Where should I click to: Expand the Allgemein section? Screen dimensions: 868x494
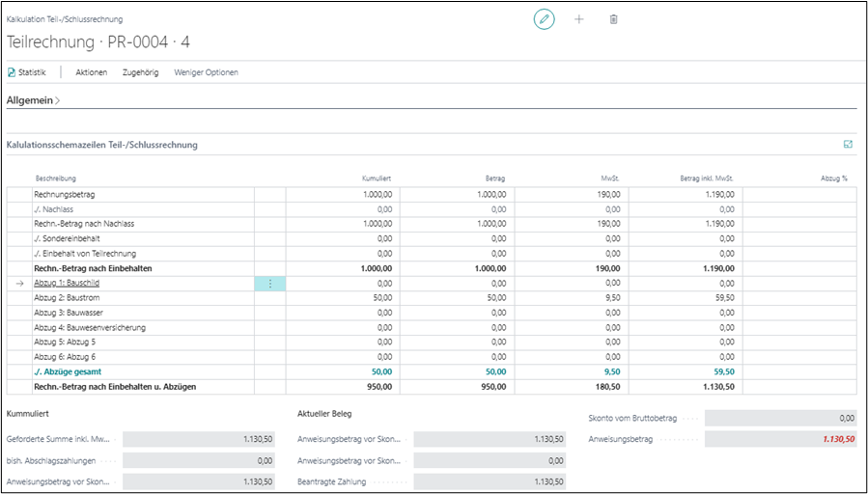(33, 99)
